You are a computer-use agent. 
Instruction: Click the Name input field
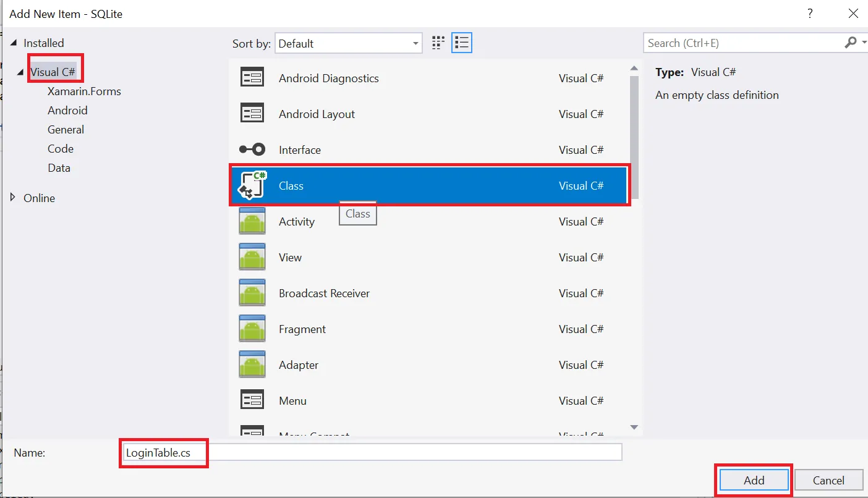(372, 452)
